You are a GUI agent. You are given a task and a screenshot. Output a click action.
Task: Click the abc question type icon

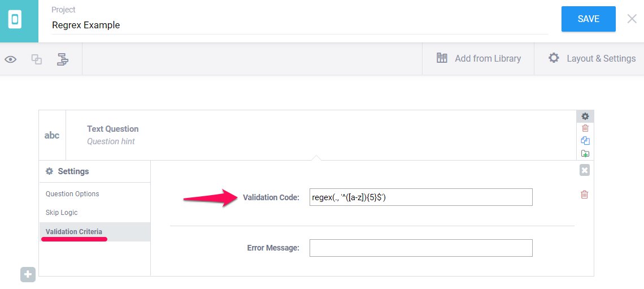coord(52,135)
